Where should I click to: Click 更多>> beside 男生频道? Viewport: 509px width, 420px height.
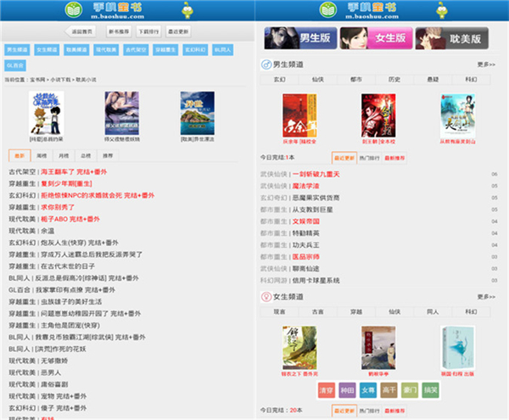486,64
